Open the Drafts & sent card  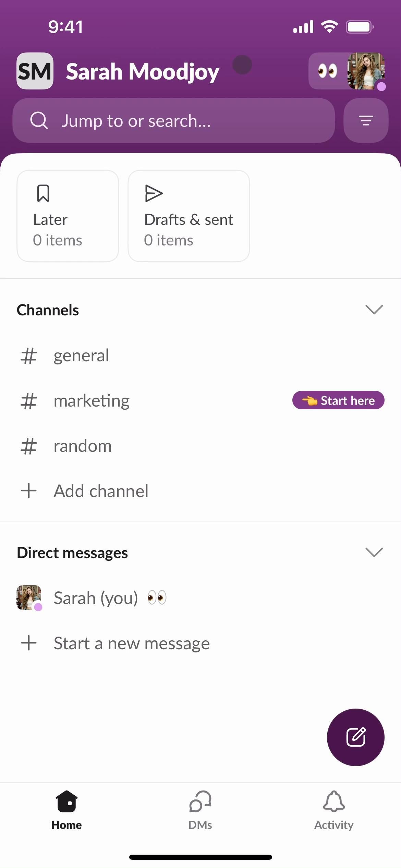pyautogui.click(x=189, y=216)
